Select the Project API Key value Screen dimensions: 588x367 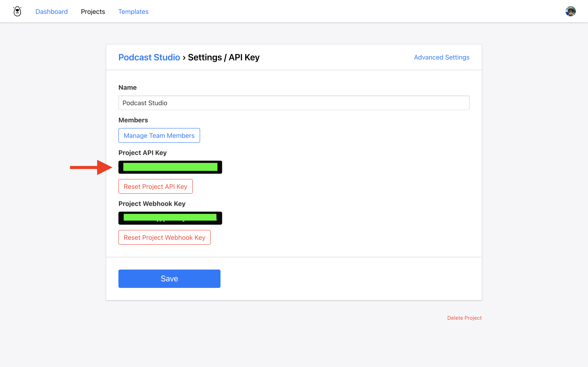click(x=170, y=167)
